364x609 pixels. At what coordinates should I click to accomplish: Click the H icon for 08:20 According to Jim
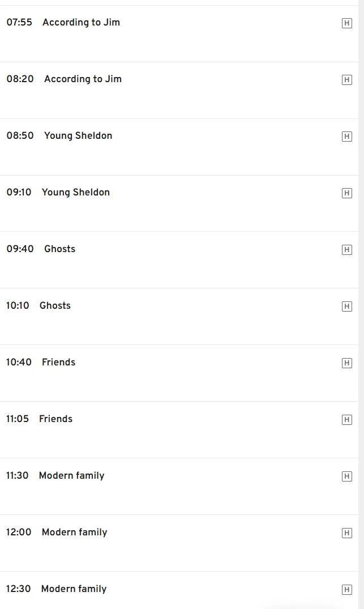click(347, 80)
